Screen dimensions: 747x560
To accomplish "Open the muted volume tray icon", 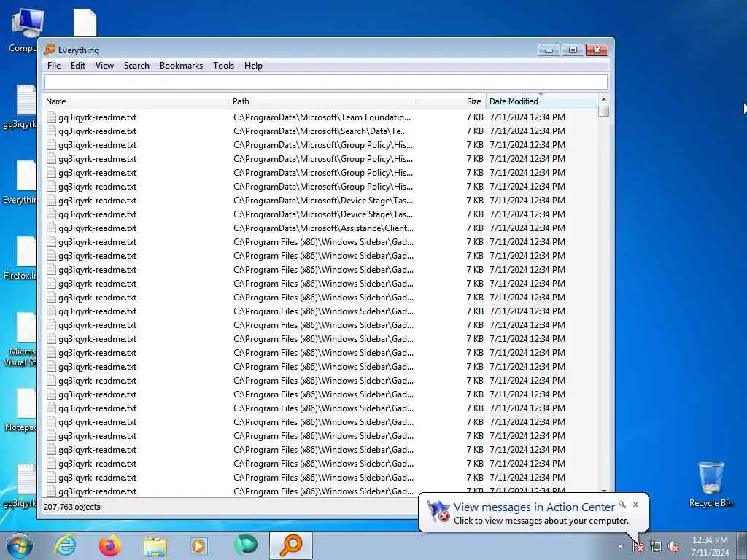I will (x=673, y=547).
